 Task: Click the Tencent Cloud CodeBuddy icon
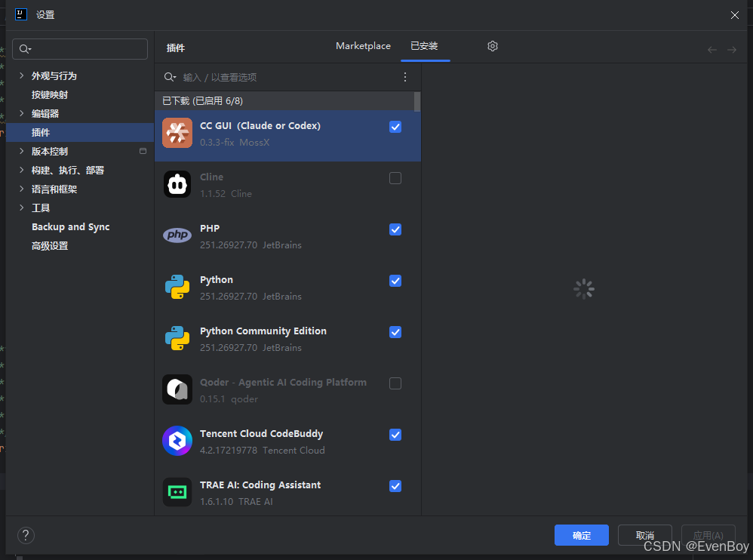pos(177,441)
